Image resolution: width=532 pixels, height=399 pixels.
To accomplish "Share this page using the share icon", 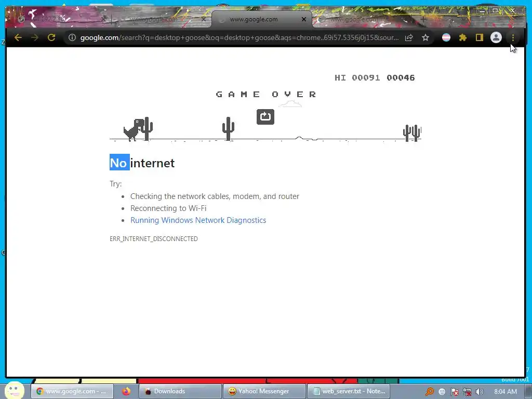I will (x=409, y=37).
